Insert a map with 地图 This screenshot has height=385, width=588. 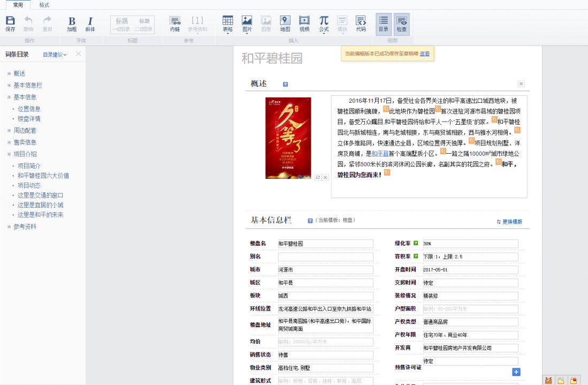pos(285,24)
